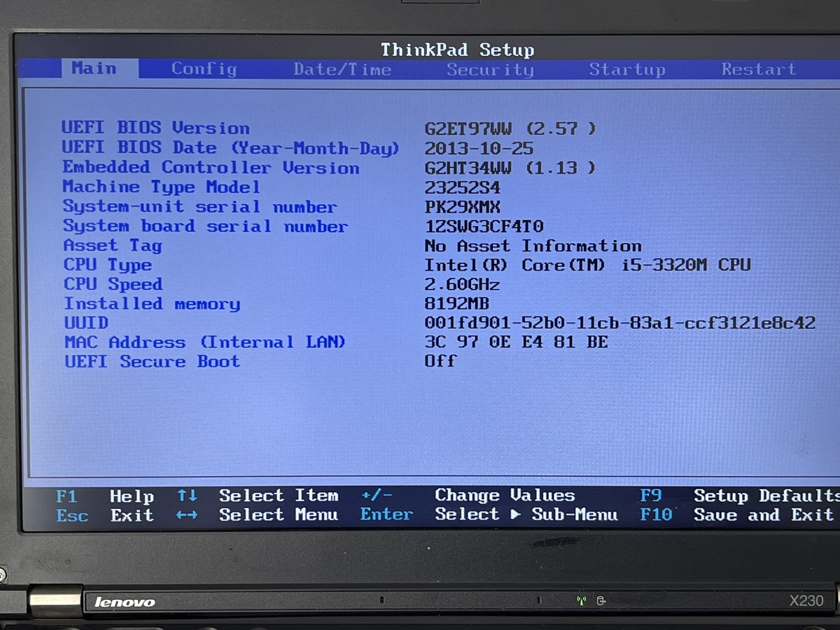The width and height of the screenshot is (840, 630).
Task: Open the Restart tab
Action: [759, 69]
